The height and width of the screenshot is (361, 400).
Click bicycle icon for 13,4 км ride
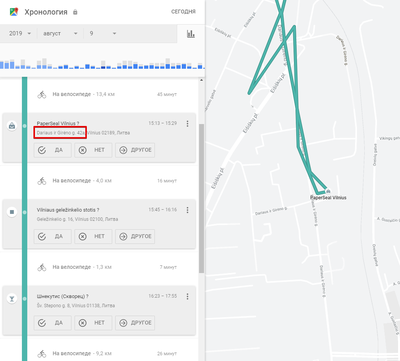click(x=42, y=94)
